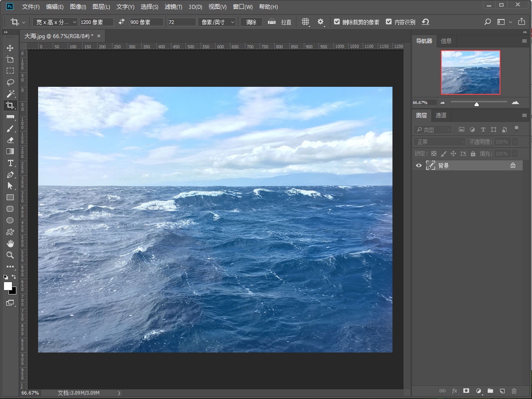Select the Zoom tool
Image resolution: width=532 pixels, height=399 pixels.
(x=10, y=255)
